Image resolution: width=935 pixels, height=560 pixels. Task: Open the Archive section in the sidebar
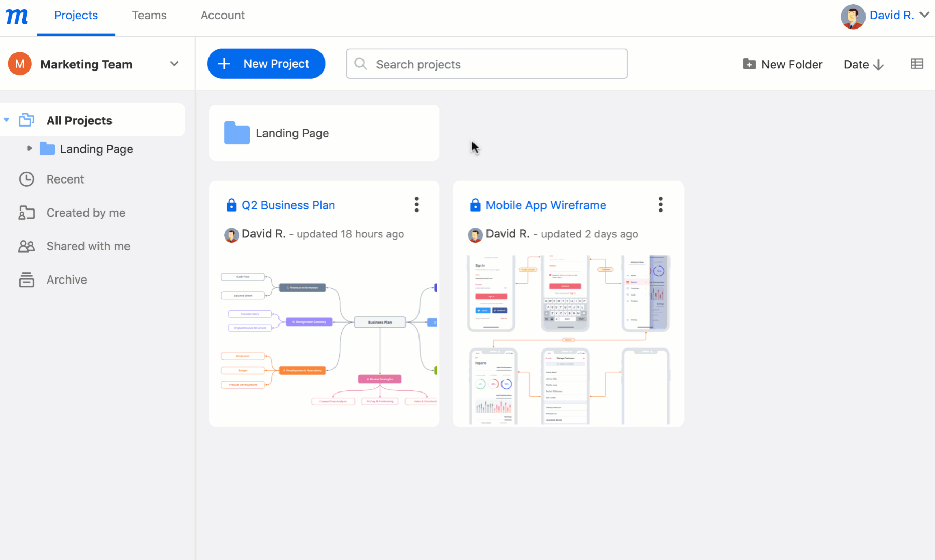tap(66, 279)
